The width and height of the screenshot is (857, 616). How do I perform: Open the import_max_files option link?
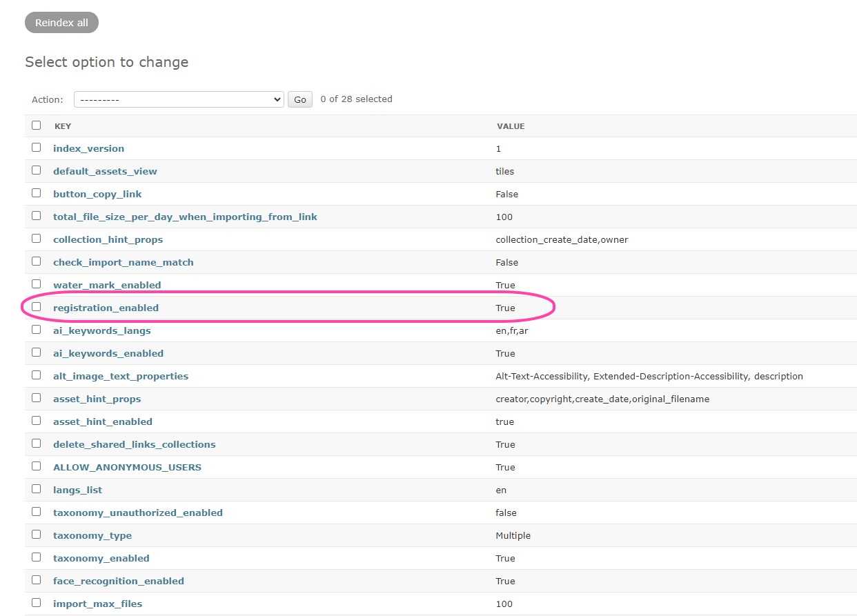(x=97, y=604)
